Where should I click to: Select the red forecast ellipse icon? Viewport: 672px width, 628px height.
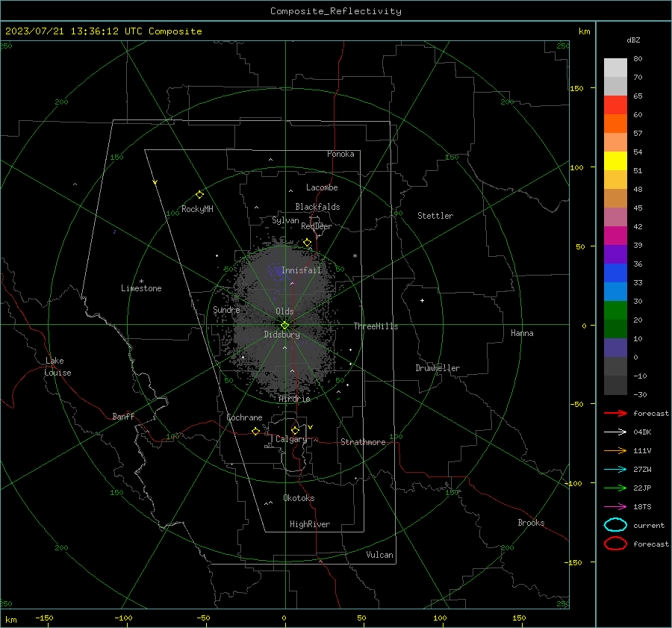pyautogui.click(x=615, y=544)
